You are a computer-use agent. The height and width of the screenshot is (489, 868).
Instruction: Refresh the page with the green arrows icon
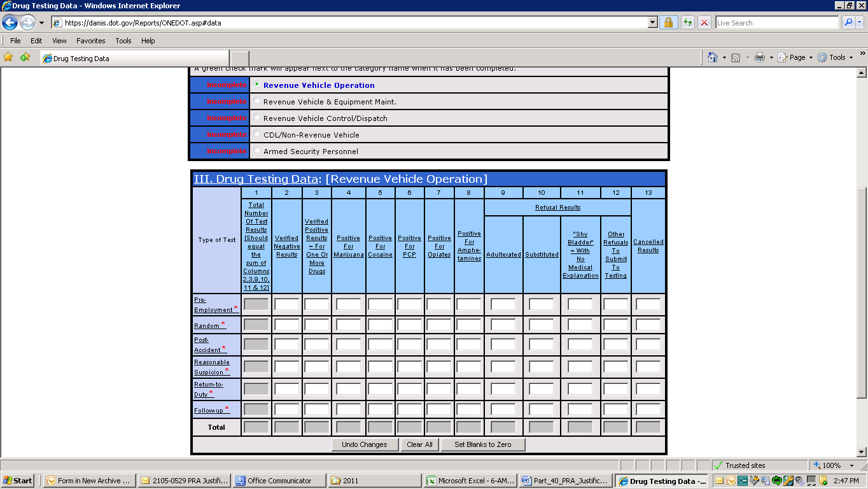click(688, 23)
